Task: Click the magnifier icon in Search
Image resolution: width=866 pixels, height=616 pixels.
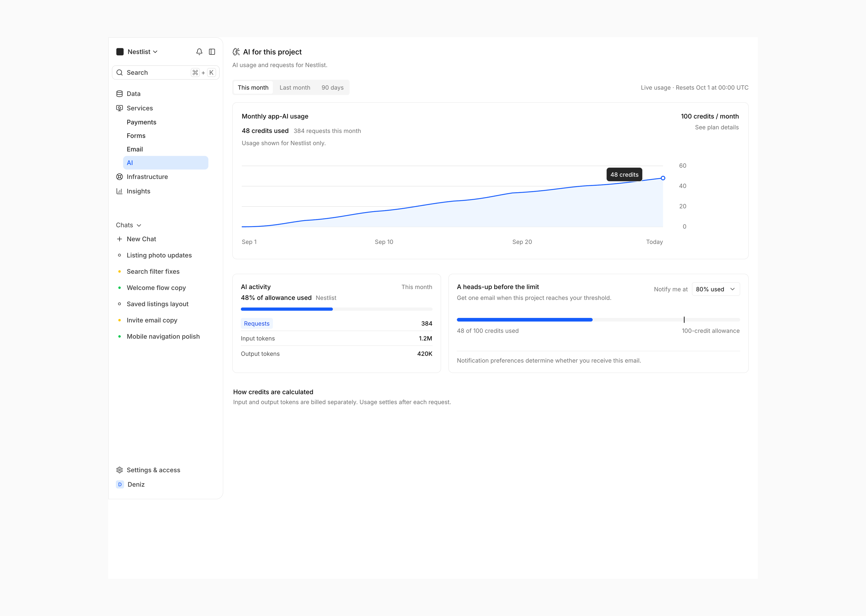Action: click(119, 72)
